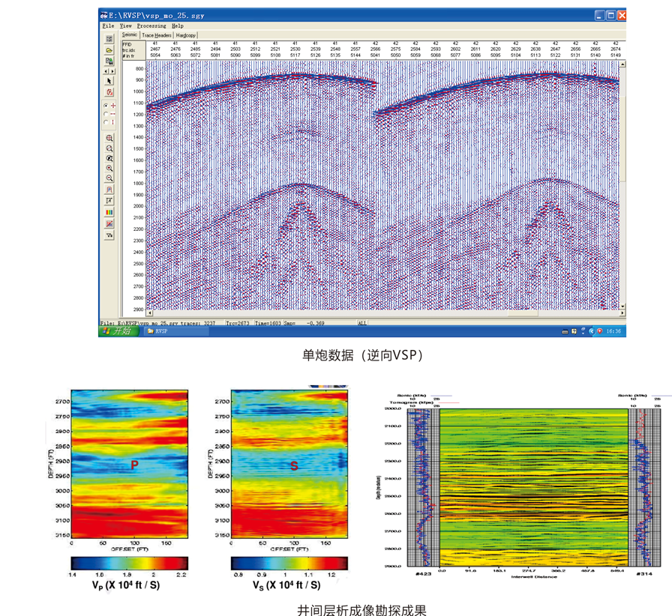Viewport: 672px width, 616px height.
Task: Click the topmost left toolbar icon
Action: pyautogui.click(x=109, y=39)
